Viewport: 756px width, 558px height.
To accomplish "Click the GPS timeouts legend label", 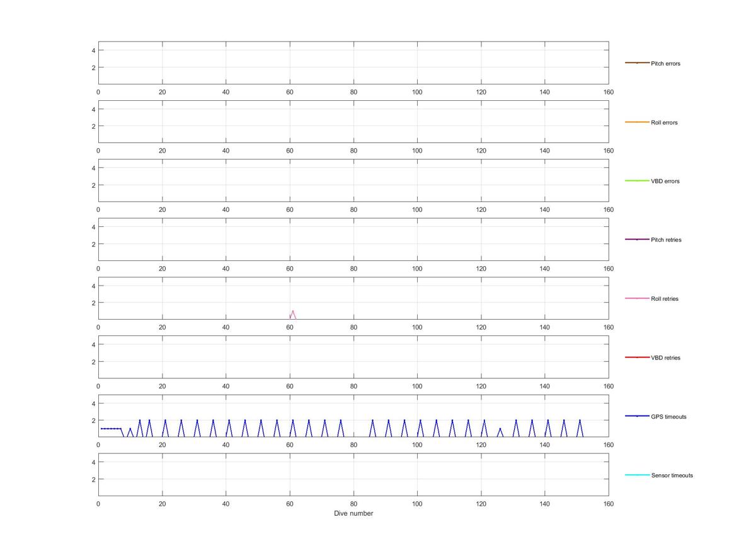I will [x=668, y=417].
